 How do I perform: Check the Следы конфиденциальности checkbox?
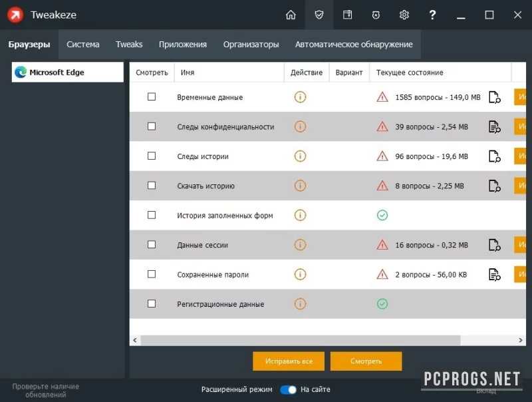(x=152, y=126)
